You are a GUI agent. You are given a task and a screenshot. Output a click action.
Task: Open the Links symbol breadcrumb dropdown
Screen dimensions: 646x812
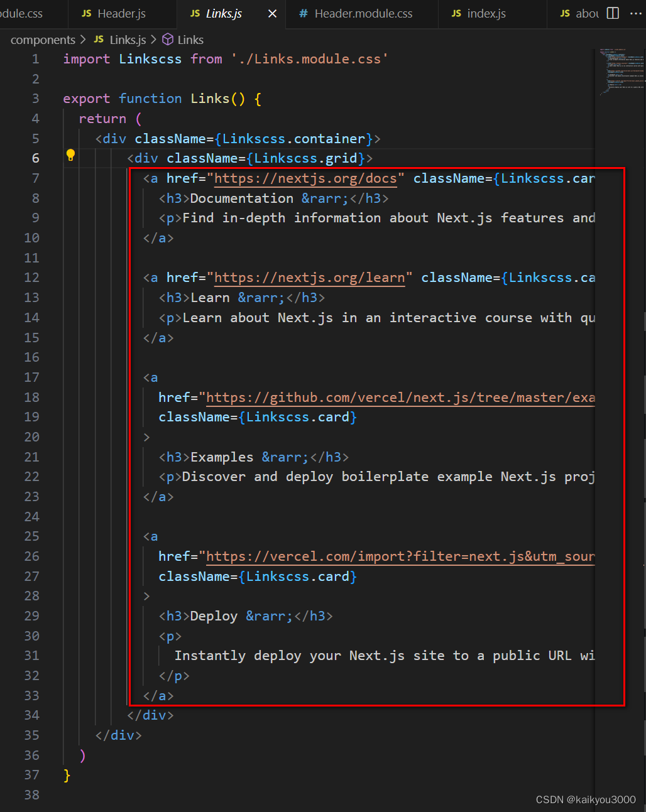191,39
